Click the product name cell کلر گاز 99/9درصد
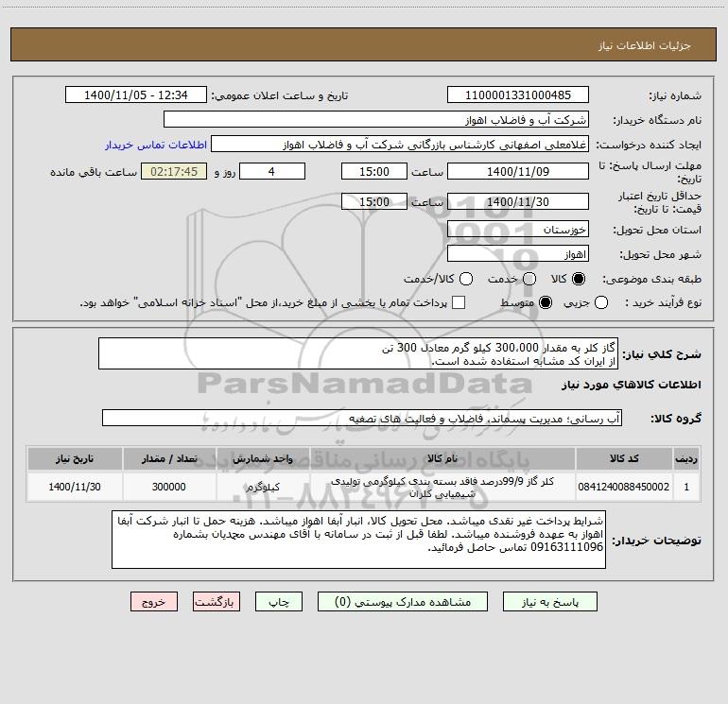This screenshot has width=728, height=704. (442, 487)
